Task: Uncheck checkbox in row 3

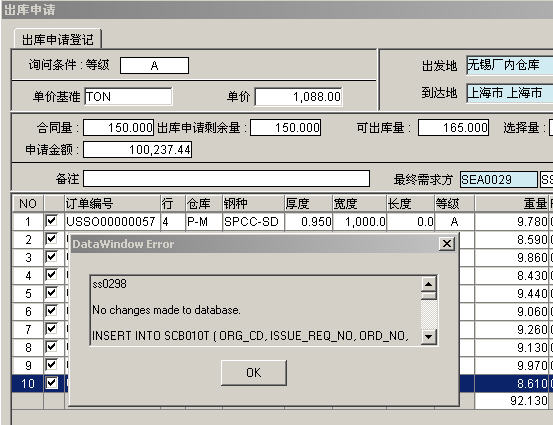Action: (x=51, y=257)
